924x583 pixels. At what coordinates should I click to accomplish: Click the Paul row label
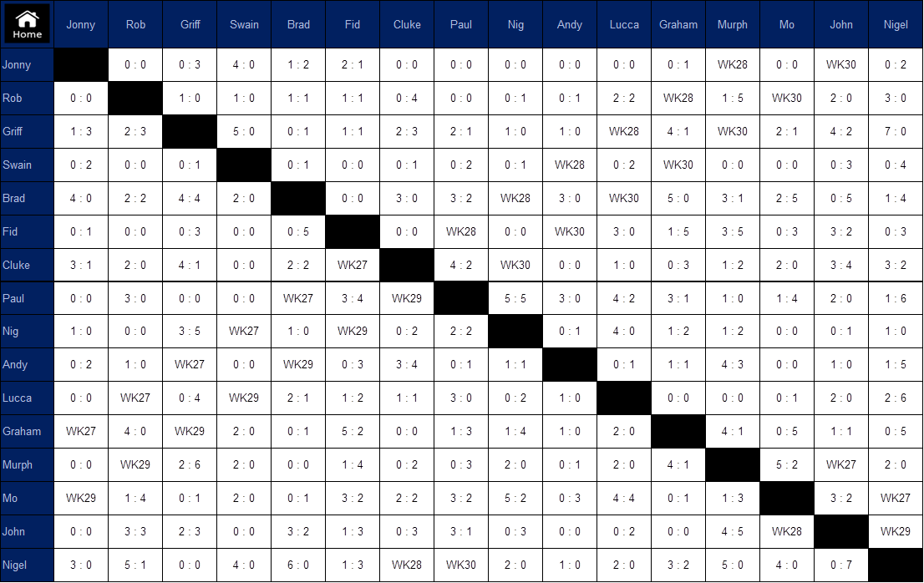[27, 298]
